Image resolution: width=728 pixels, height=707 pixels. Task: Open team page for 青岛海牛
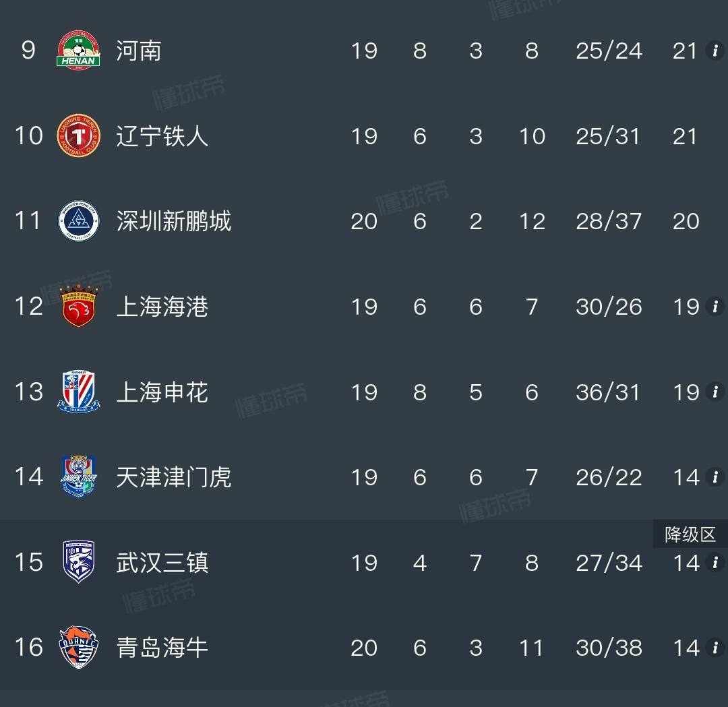coord(162,648)
